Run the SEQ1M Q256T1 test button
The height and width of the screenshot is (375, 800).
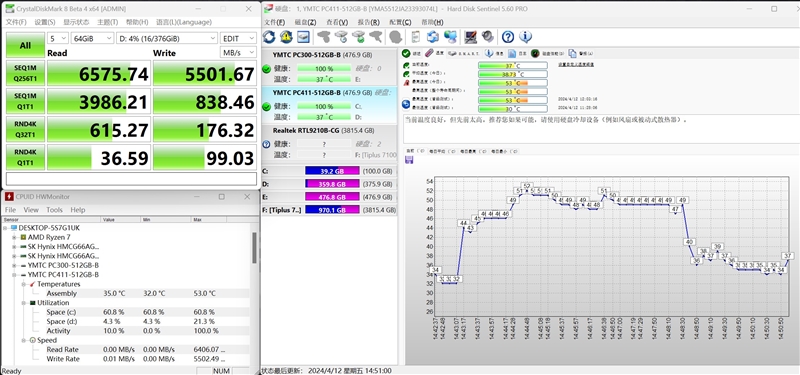pos(25,73)
